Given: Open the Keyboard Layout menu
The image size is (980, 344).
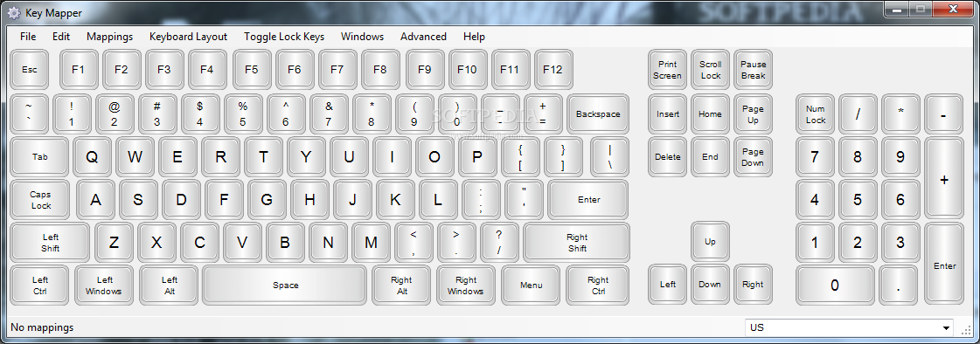Looking at the screenshot, I should (x=188, y=36).
